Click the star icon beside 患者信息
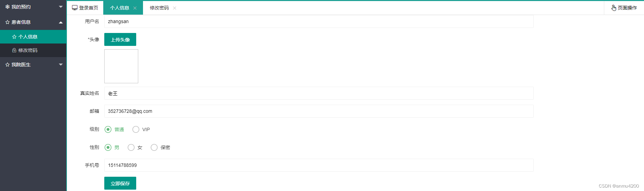The width and height of the screenshot is (644, 191). tap(7, 22)
